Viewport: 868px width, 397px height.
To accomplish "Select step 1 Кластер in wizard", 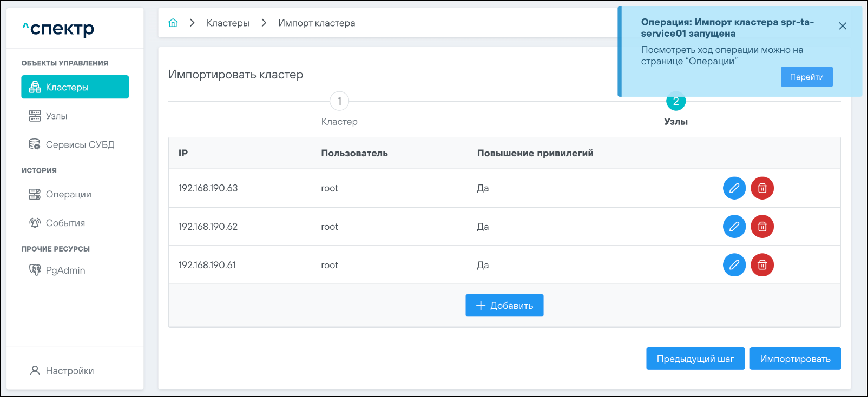I will pos(339,101).
